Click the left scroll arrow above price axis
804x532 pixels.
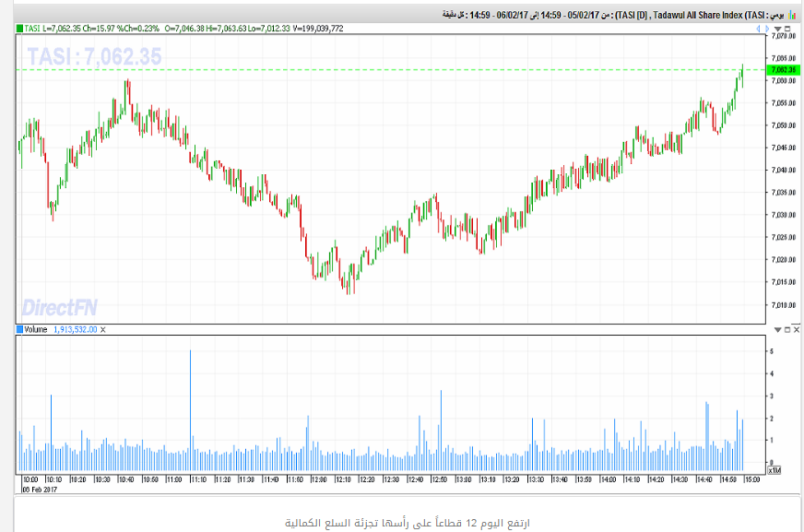pyautogui.click(x=758, y=29)
